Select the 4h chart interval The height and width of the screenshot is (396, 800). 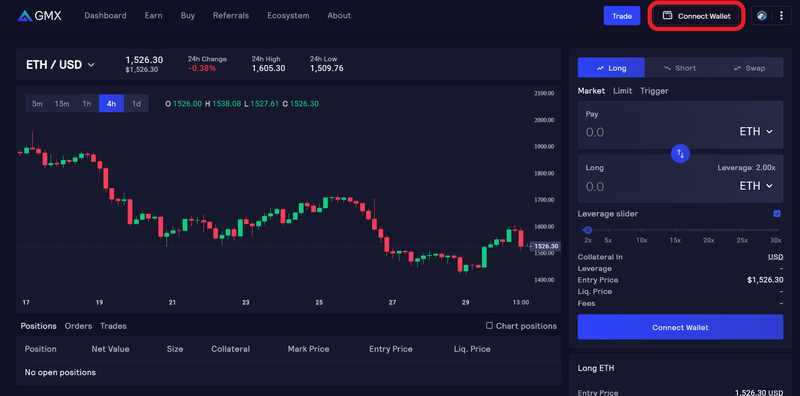point(111,104)
